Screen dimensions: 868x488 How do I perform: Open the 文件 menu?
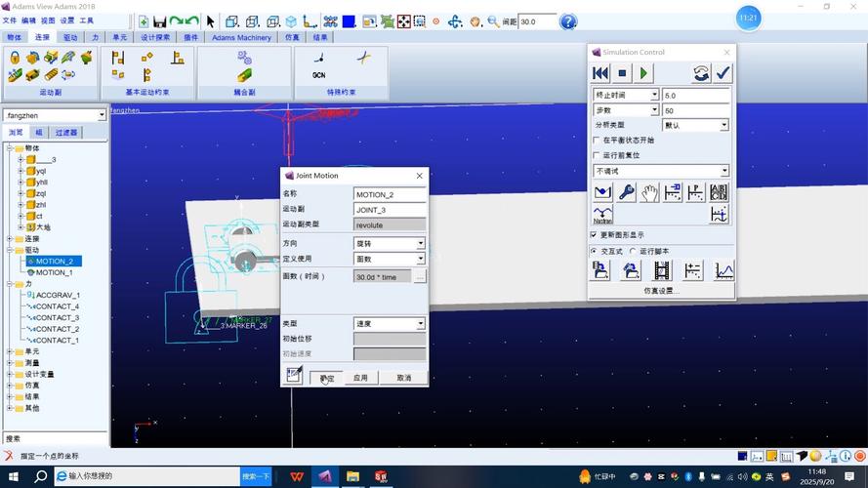[x=10, y=20]
